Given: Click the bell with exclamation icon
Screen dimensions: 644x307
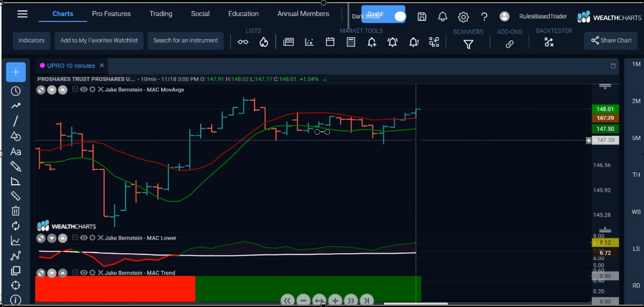Looking at the screenshot, I should (414, 42).
